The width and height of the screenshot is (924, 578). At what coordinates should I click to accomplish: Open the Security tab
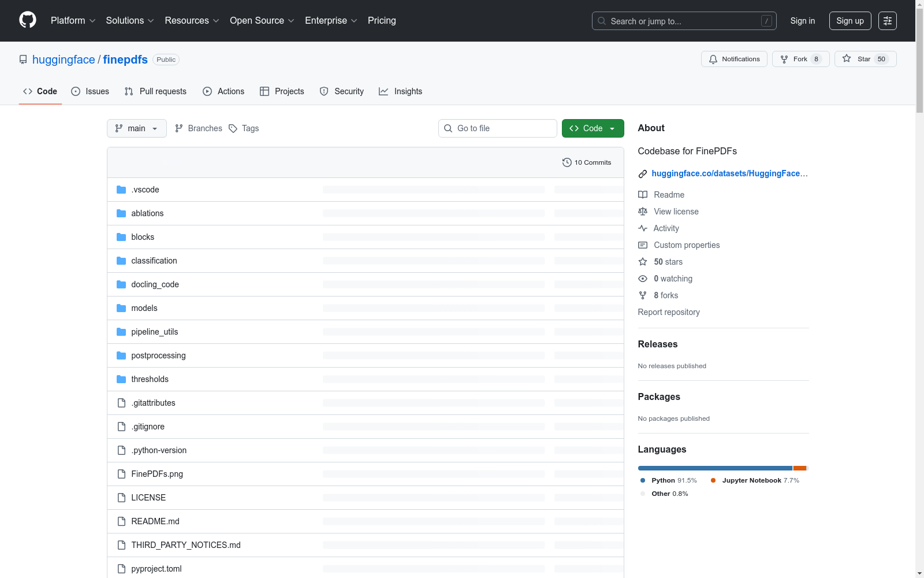[342, 91]
